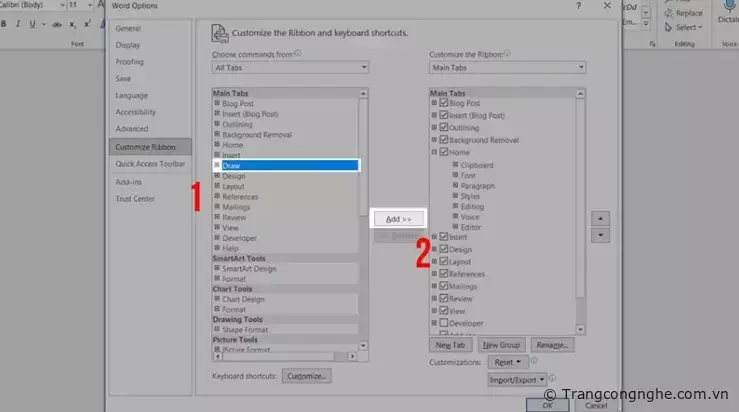
Task: Click the Superscript icon
Action: coord(85,23)
